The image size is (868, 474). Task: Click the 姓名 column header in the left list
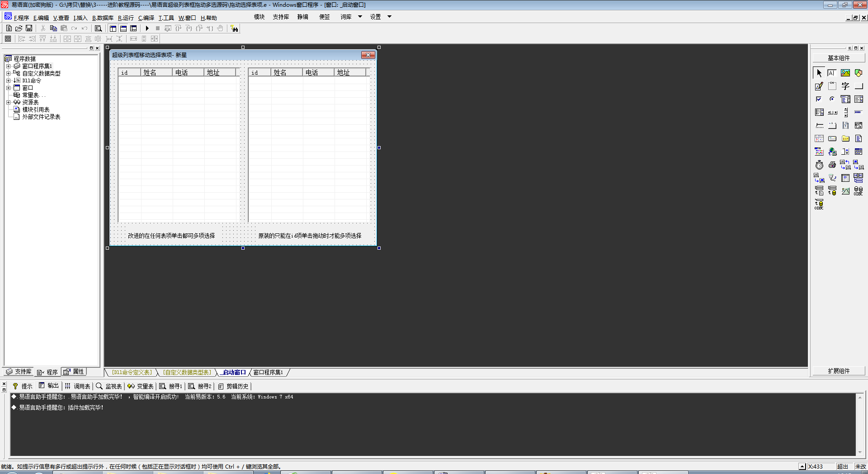tap(156, 72)
